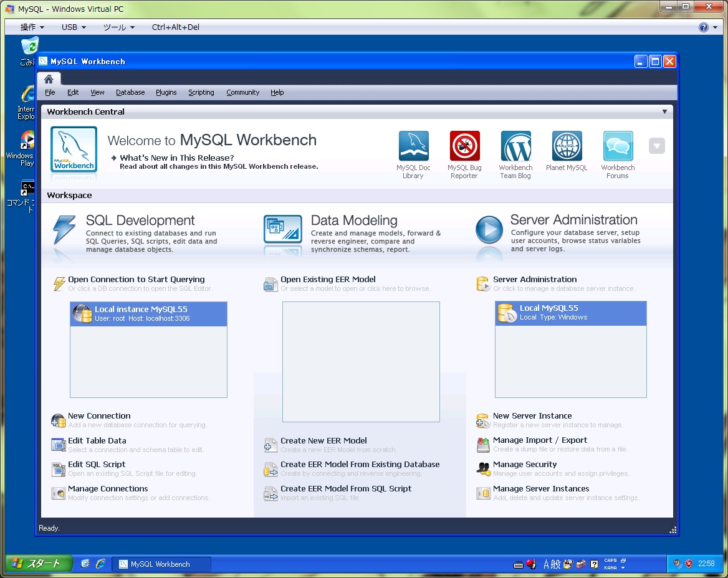Open the Scripting menu
The width and height of the screenshot is (728, 578).
(x=201, y=92)
